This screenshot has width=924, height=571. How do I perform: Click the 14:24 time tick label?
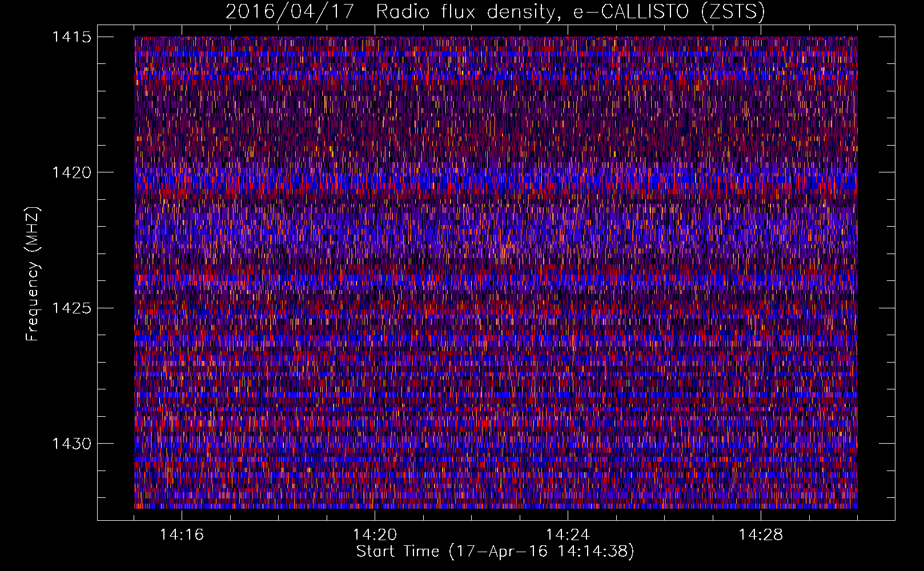pyautogui.click(x=568, y=534)
